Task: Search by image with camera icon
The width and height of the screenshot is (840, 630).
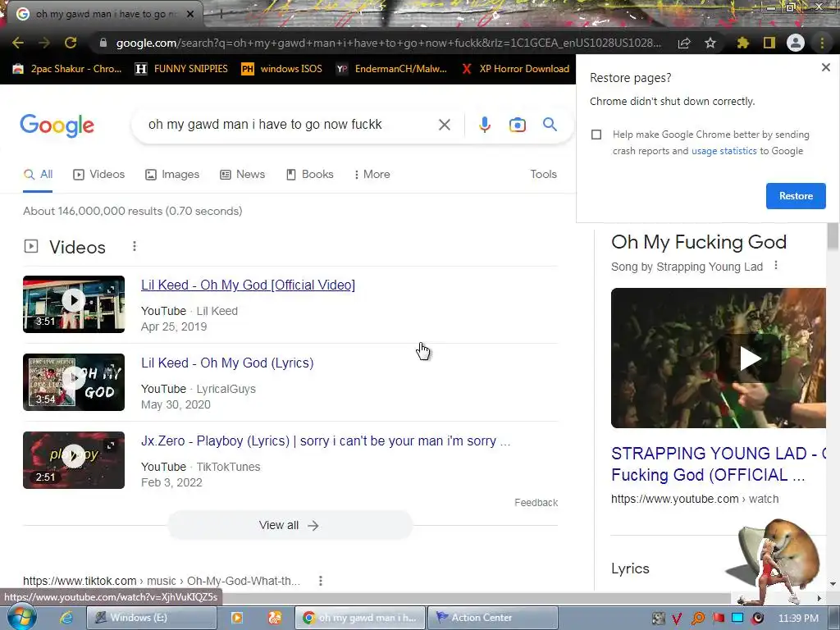Action: 517,125
